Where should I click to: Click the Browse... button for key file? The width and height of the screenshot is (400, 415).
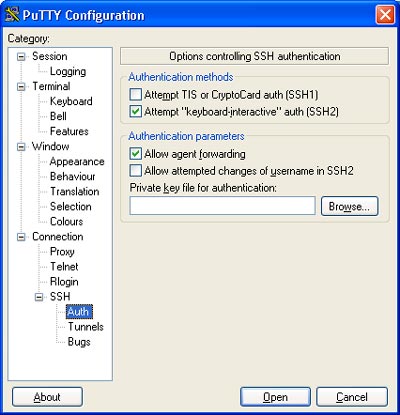coord(349,206)
